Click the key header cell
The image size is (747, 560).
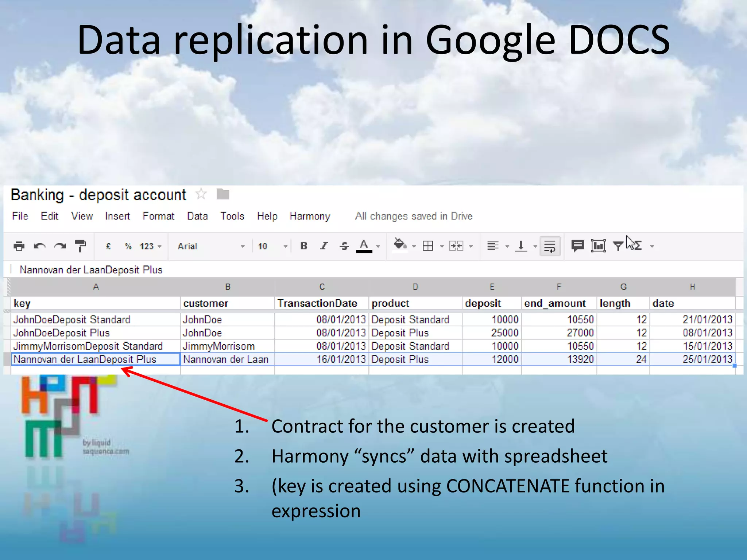coord(96,303)
